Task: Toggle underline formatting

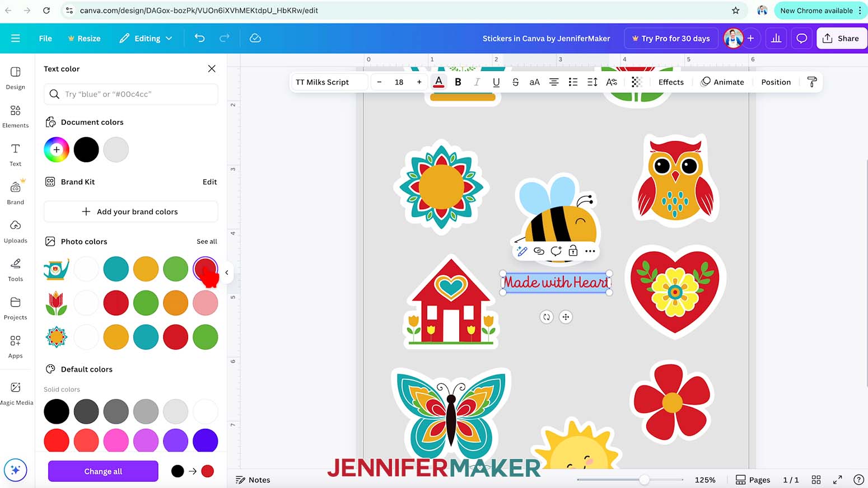Action: click(496, 82)
